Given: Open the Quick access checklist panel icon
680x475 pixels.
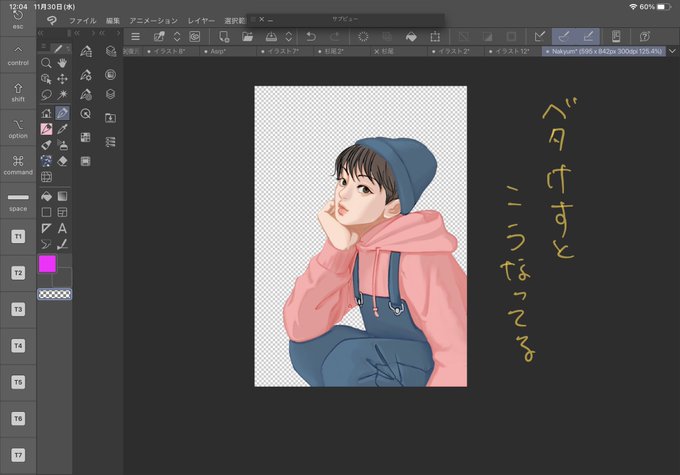Looking at the screenshot, I should tap(111, 142).
